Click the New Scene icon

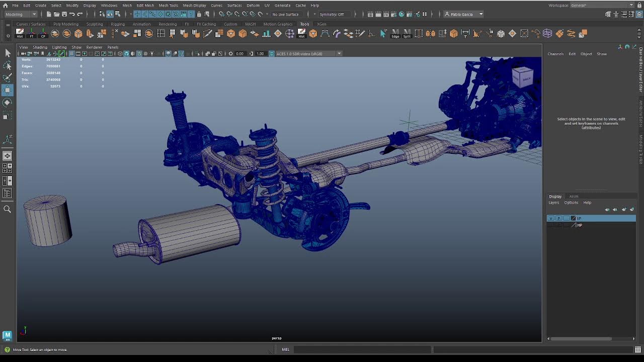(x=49, y=14)
